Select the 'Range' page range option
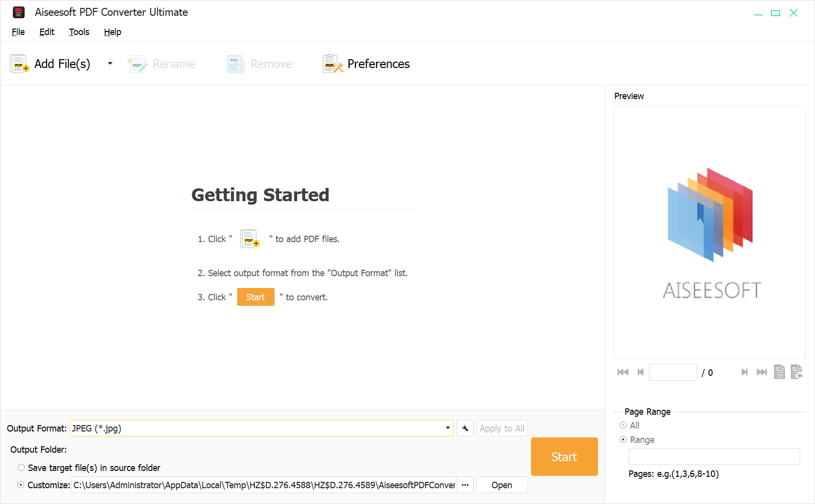 pyautogui.click(x=623, y=439)
